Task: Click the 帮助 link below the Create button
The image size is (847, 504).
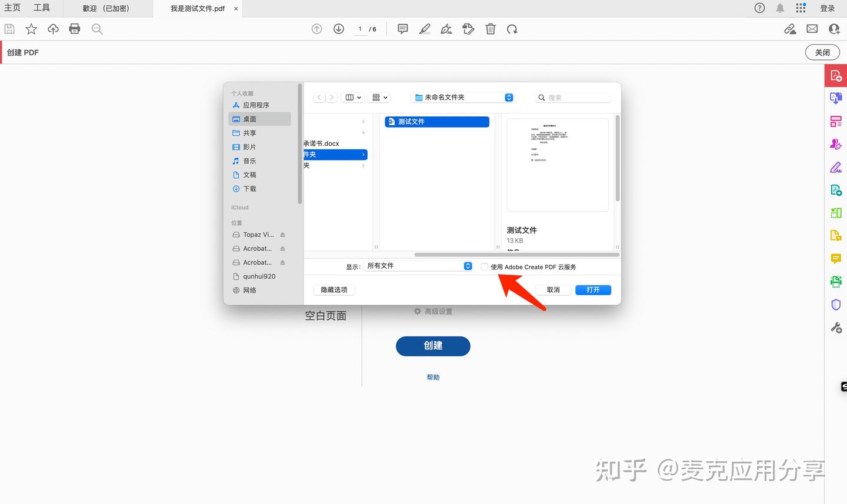Action: coord(433,376)
